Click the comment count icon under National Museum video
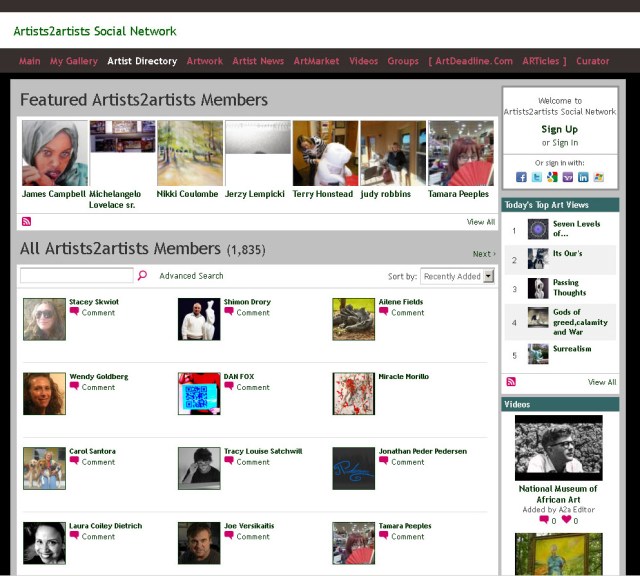 [x=544, y=520]
